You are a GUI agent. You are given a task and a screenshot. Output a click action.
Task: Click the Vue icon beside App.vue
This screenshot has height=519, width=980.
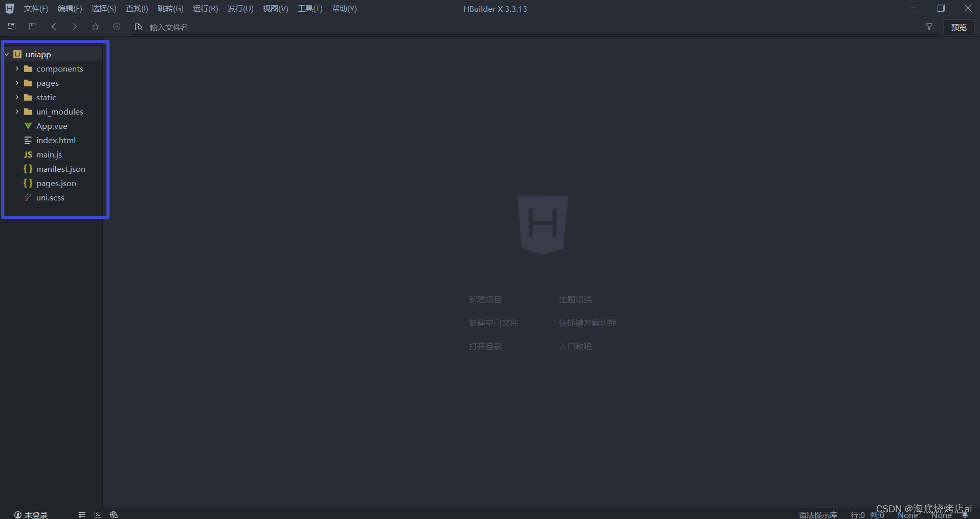pyautogui.click(x=28, y=126)
